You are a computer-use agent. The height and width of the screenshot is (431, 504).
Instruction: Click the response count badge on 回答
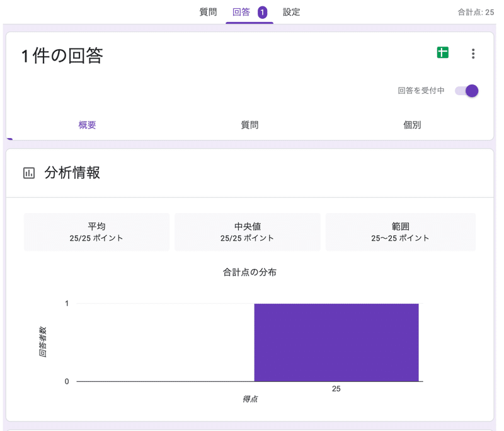click(x=262, y=13)
